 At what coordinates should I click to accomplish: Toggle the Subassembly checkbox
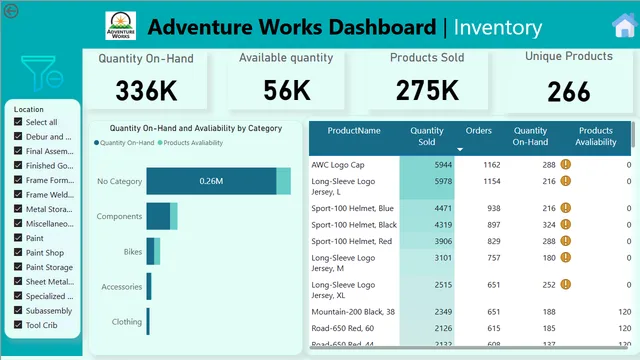tap(18, 310)
